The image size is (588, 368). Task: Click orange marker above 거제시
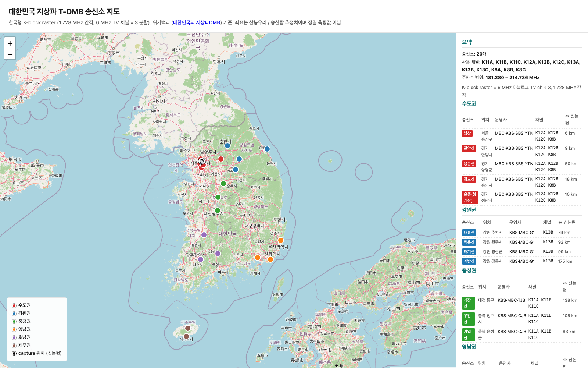[258, 258]
